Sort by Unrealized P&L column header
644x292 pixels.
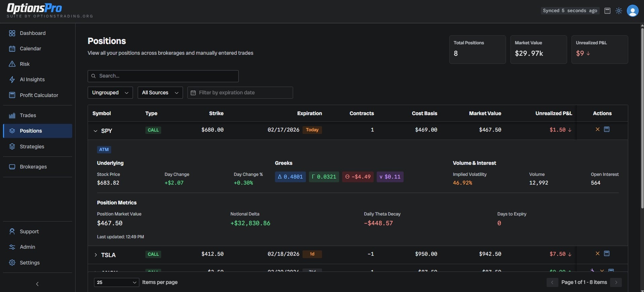553,113
